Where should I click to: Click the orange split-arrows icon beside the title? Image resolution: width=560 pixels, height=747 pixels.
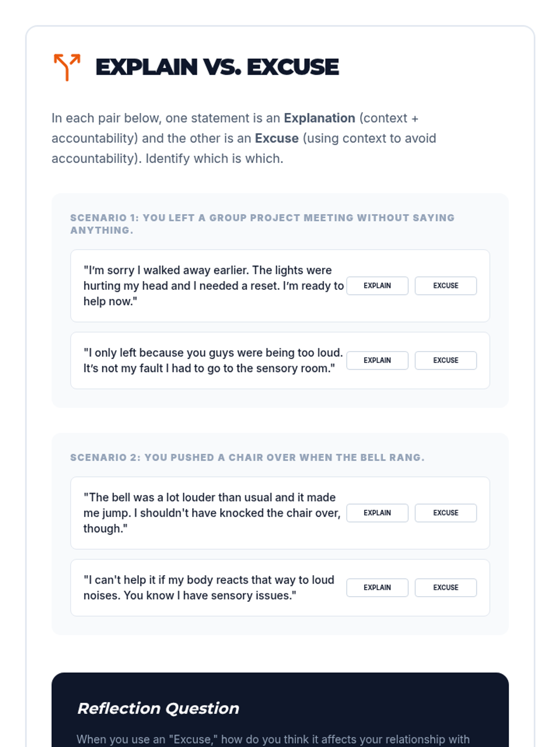[67, 67]
